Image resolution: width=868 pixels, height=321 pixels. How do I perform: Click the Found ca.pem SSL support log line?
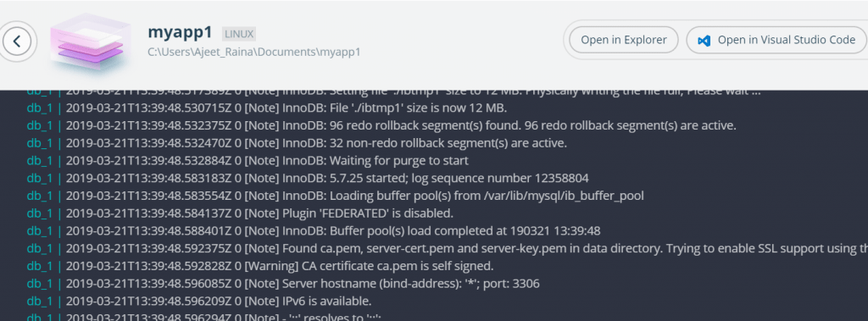pyautogui.click(x=448, y=248)
